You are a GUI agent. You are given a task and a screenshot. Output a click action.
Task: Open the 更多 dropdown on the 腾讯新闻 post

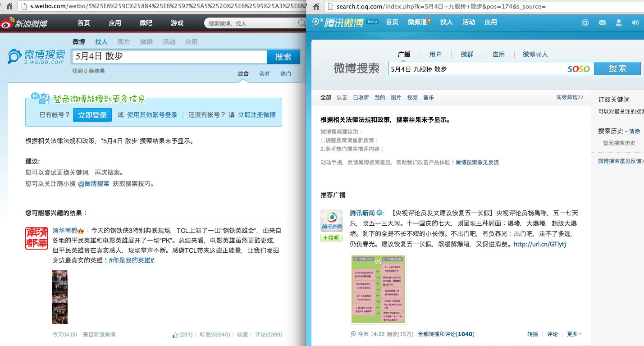pos(574,334)
